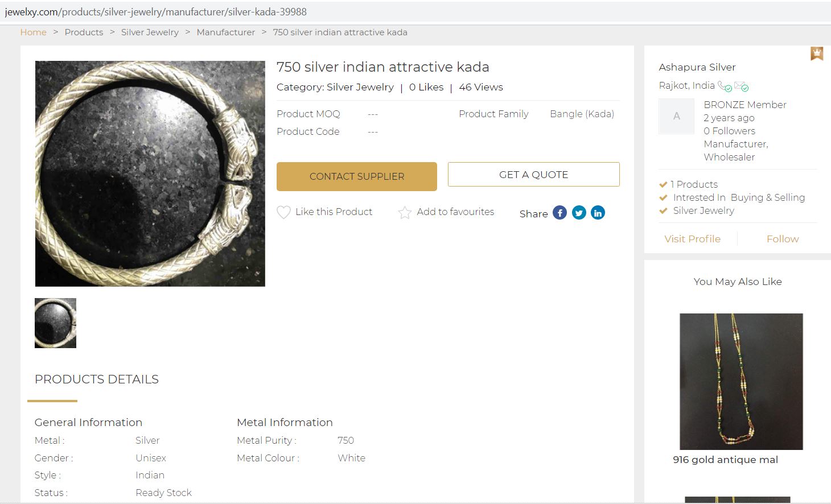Share the product on LinkedIn

point(598,212)
